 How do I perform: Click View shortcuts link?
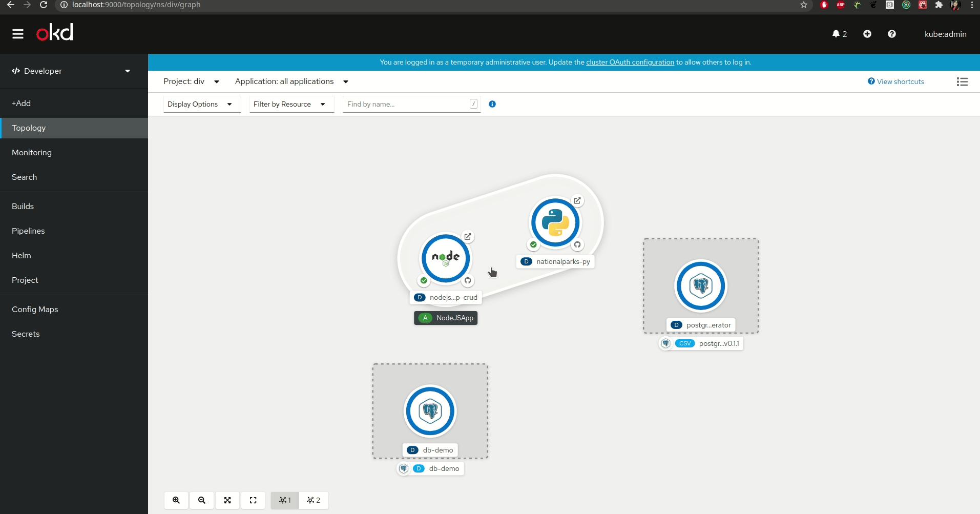(896, 81)
